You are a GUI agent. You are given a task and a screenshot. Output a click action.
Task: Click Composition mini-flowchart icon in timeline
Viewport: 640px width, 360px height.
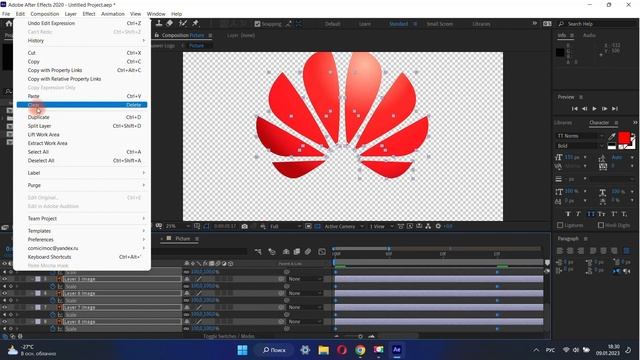(258, 251)
